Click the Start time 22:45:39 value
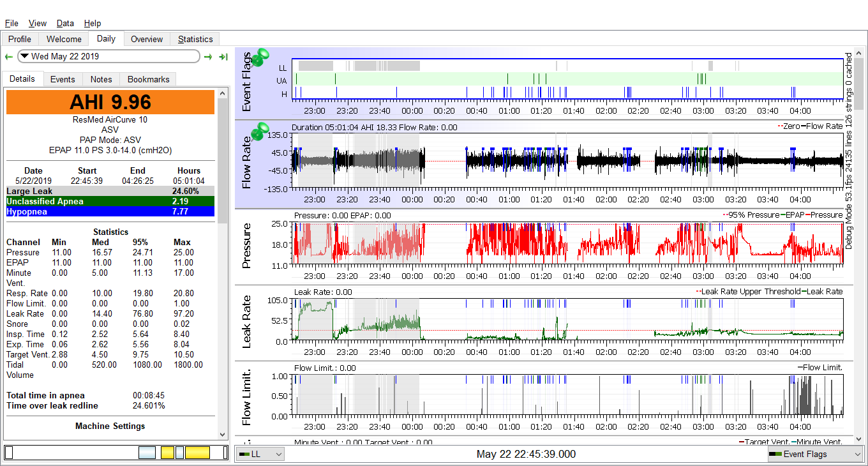Screen dimensions: 868x466 (87, 181)
